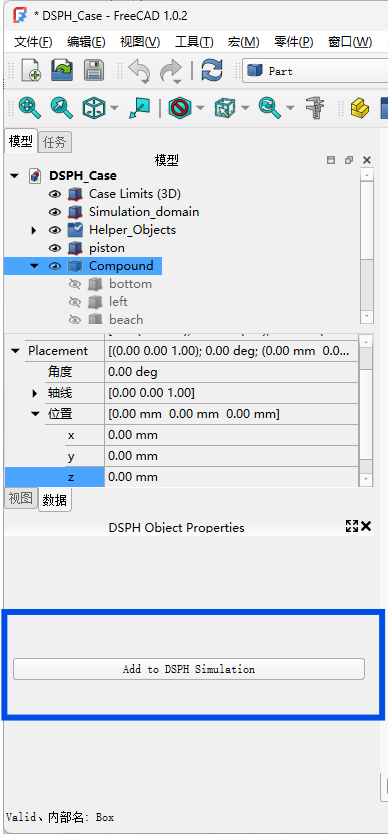Open the 窗口(W) menu
Screen dimensions: 388x834
pyautogui.click(x=350, y=42)
